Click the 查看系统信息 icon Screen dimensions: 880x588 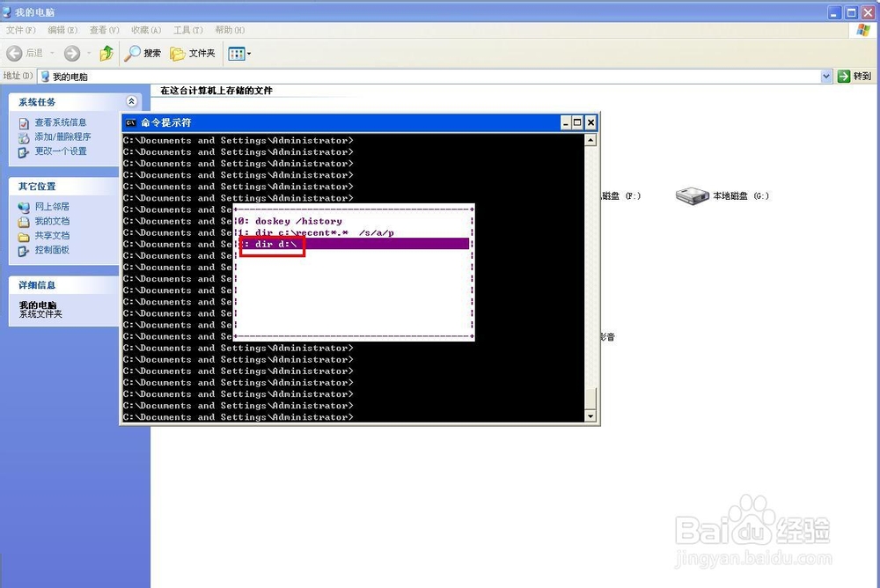pyautogui.click(x=24, y=123)
